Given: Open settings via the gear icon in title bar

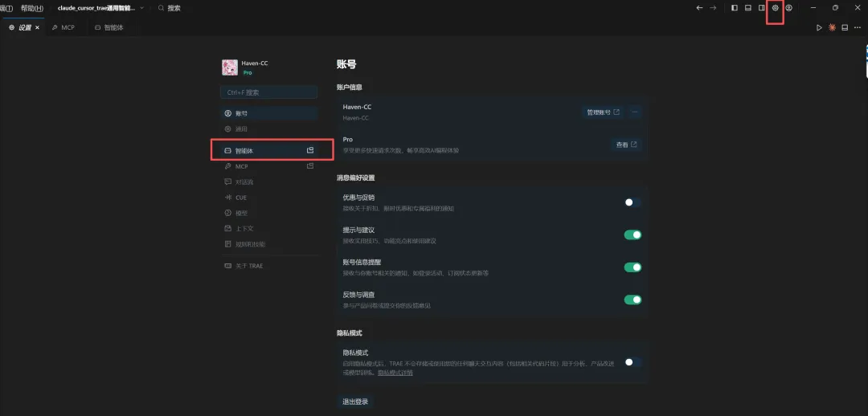Looking at the screenshot, I should point(775,8).
